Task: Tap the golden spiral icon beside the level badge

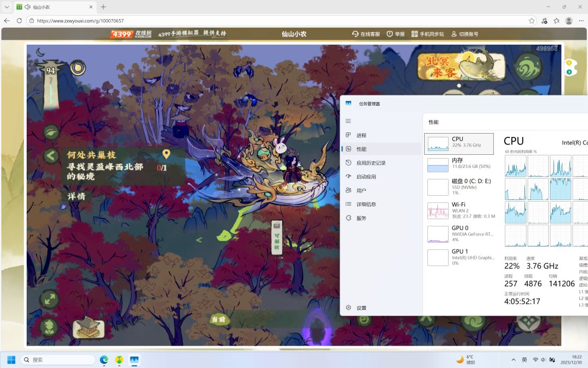Action: point(78,68)
